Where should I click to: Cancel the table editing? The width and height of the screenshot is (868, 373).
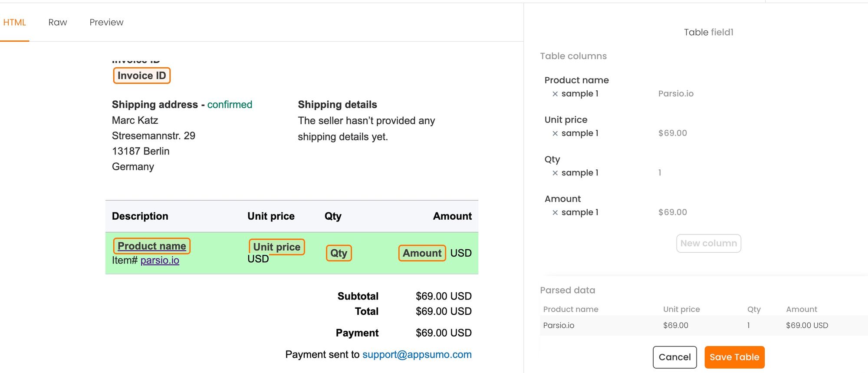[x=674, y=357]
